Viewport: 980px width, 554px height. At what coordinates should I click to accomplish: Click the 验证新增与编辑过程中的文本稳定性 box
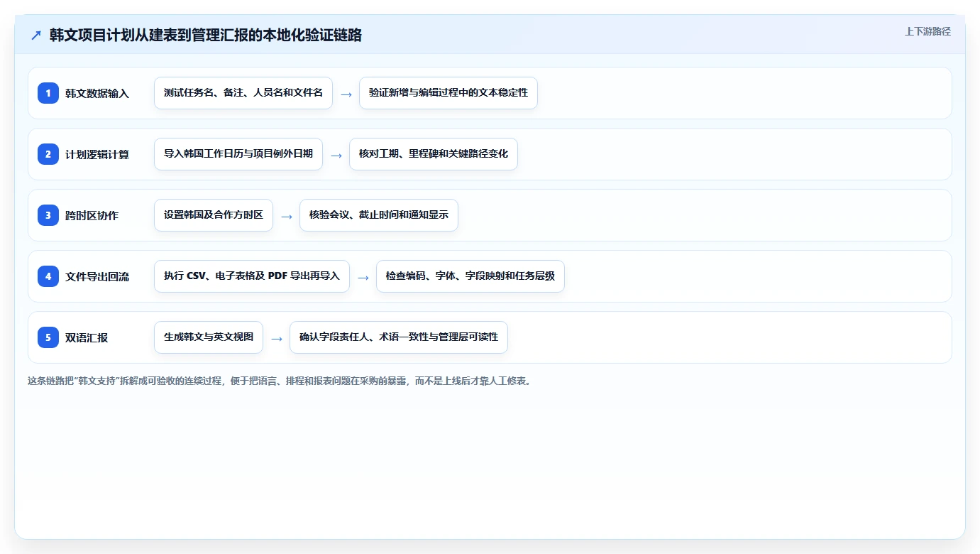(448, 93)
